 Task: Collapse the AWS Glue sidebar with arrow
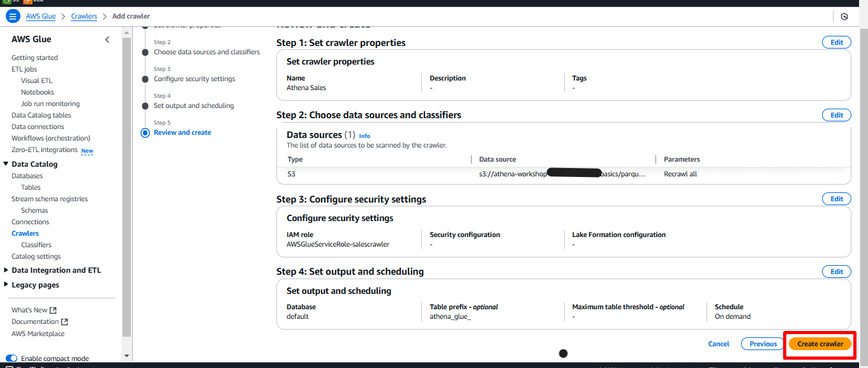(107, 40)
